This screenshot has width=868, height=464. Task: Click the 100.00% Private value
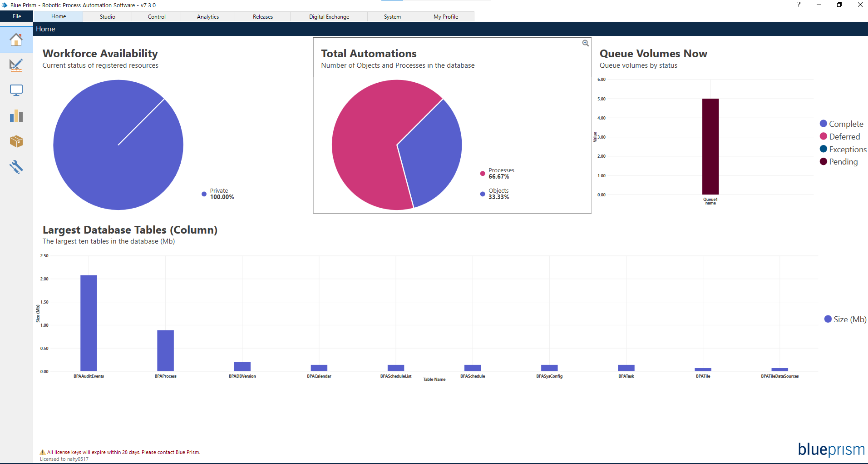[x=222, y=197]
